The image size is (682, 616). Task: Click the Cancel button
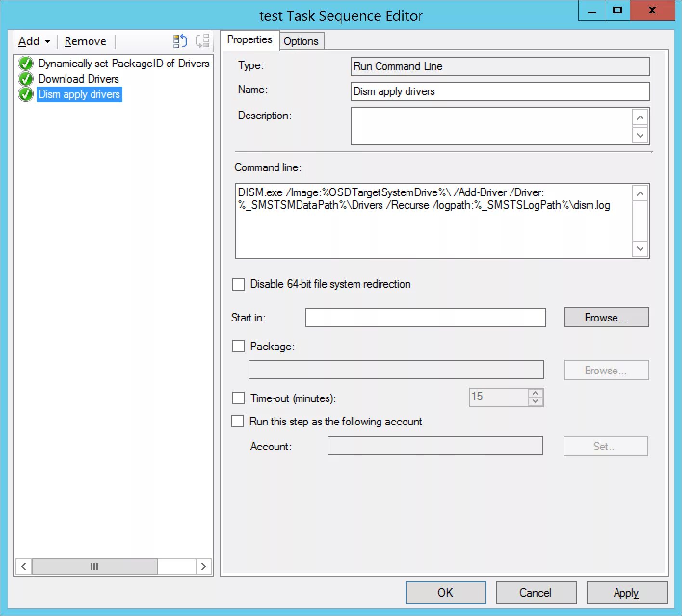[536, 592]
